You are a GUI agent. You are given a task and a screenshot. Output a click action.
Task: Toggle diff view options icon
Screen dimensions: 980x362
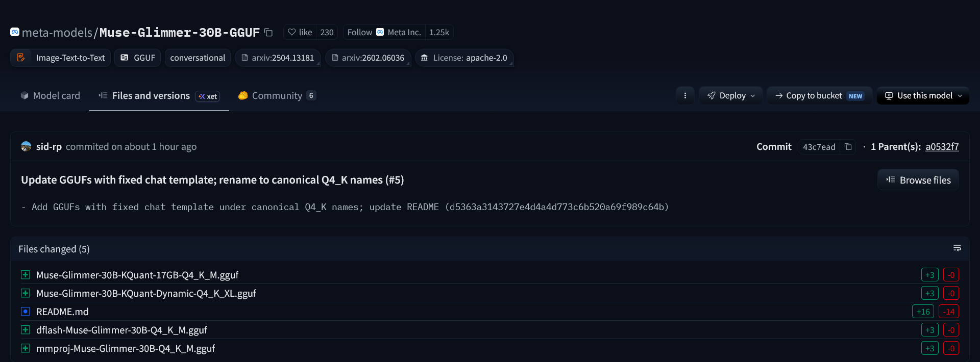click(957, 248)
